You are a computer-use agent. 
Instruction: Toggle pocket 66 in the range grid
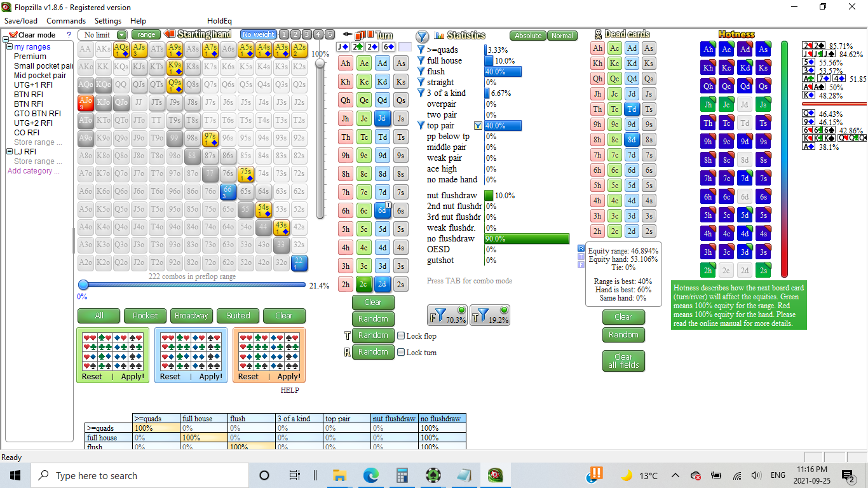coord(228,191)
